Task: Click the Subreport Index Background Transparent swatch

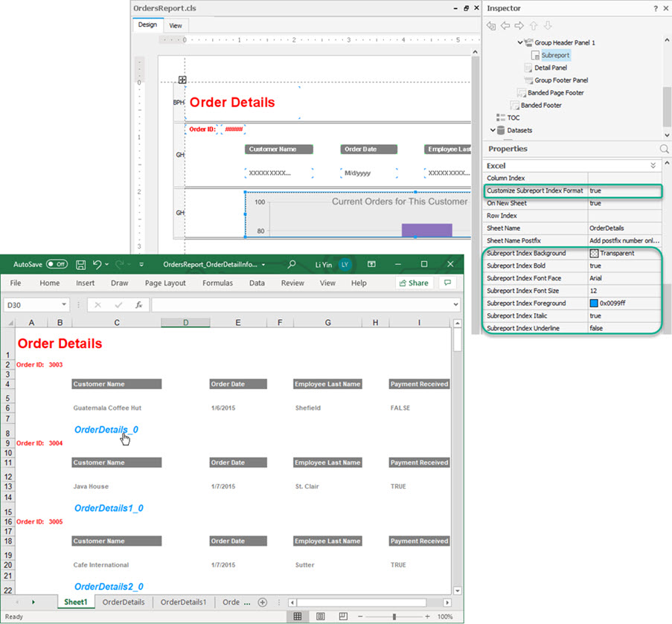Action: [x=594, y=253]
